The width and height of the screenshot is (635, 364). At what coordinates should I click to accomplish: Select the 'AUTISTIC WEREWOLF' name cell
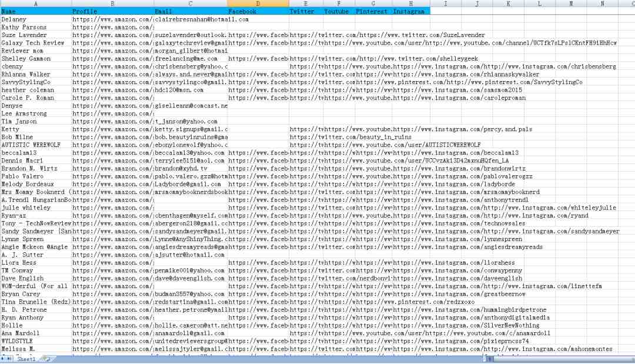click(x=36, y=145)
